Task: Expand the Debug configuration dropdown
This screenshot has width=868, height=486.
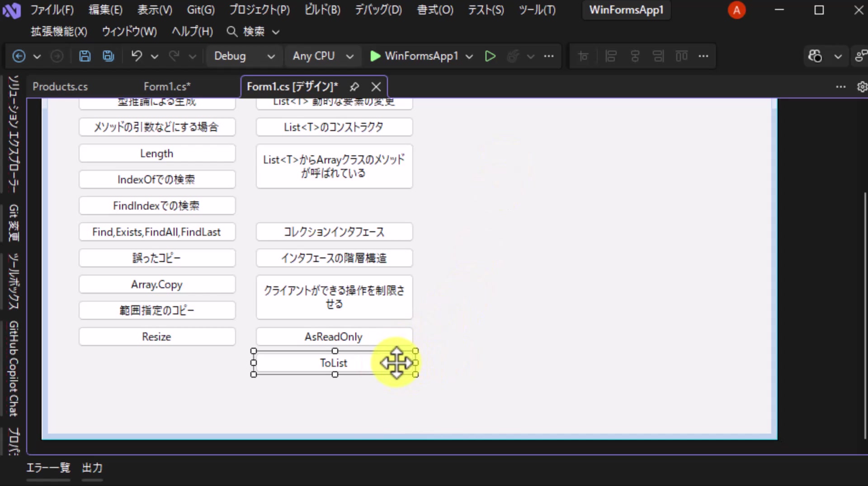Action: 271,56
